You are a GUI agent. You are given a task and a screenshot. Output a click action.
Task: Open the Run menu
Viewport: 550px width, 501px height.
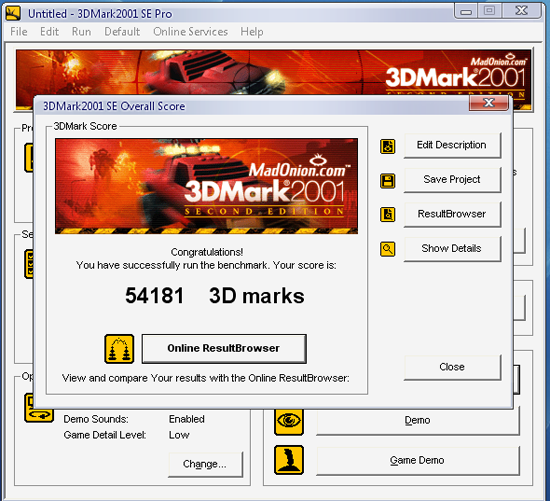81,32
